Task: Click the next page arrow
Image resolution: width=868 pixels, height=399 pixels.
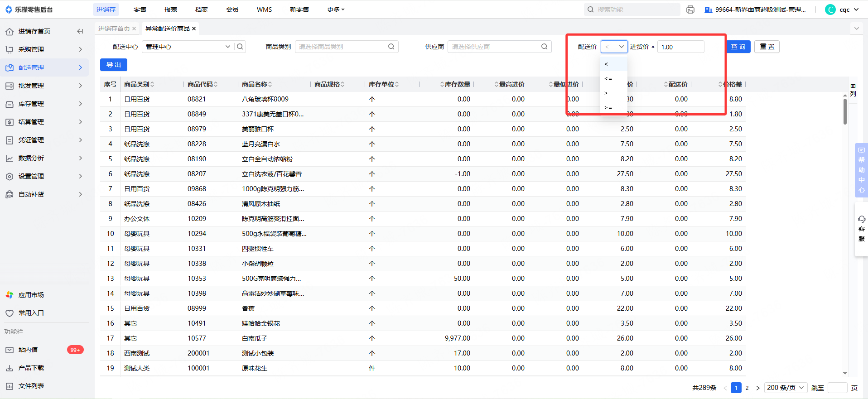Action: click(x=758, y=388)
